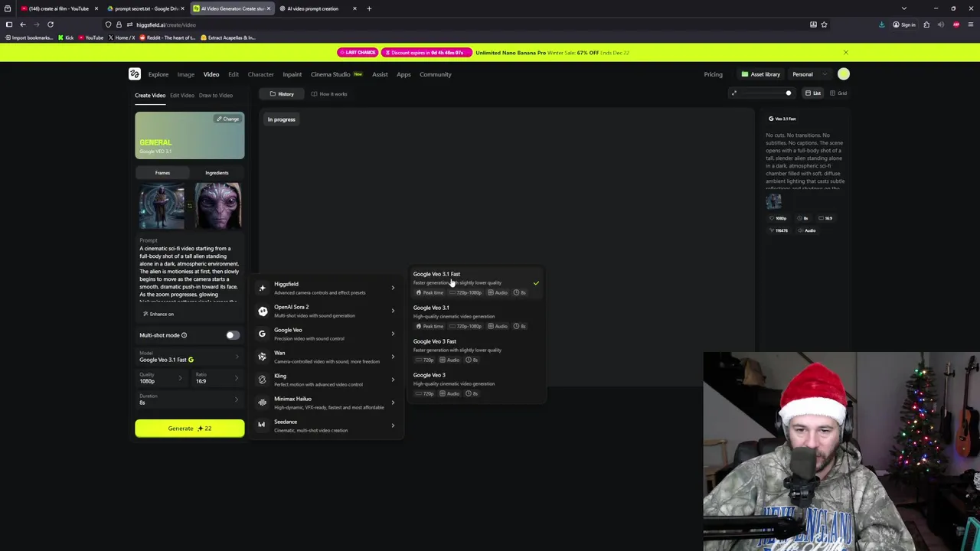
Task: Select the History tab
Action: (281, 94)
